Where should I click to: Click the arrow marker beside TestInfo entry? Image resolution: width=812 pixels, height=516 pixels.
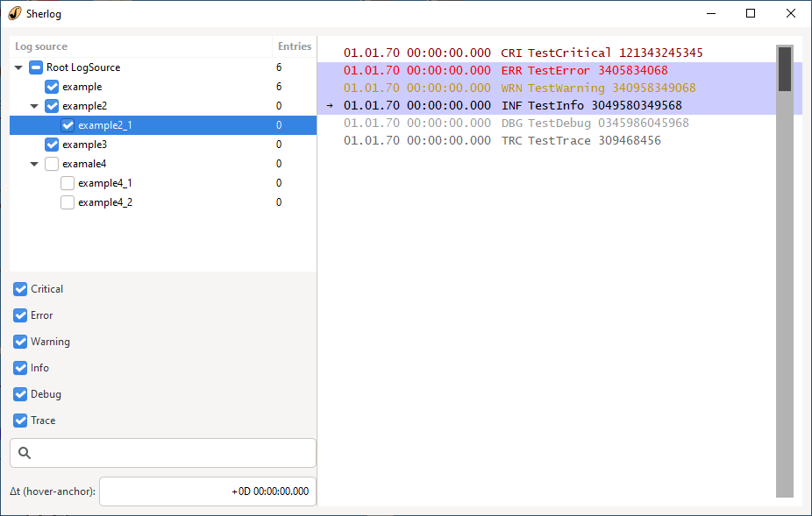point(328,105)
